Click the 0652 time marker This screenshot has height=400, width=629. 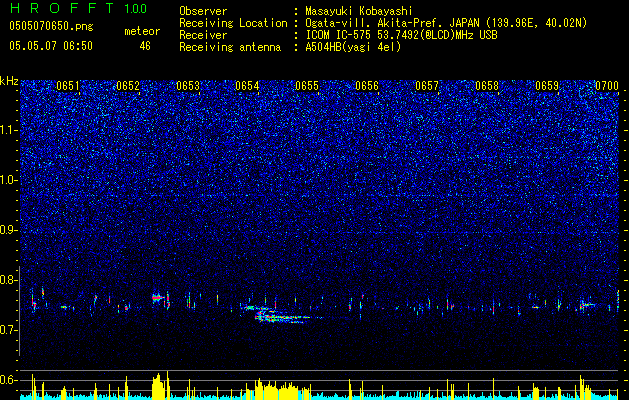pos(128,86)
